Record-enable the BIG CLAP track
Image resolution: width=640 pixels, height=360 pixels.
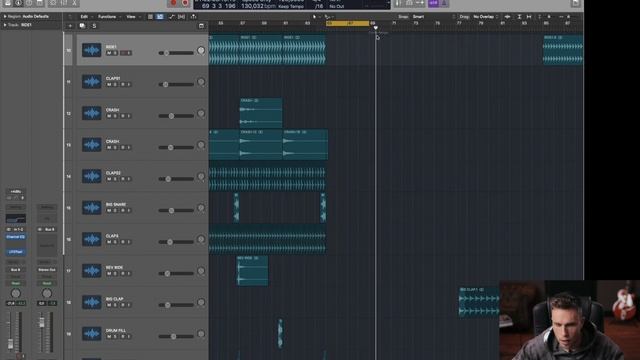pos(122,305)
